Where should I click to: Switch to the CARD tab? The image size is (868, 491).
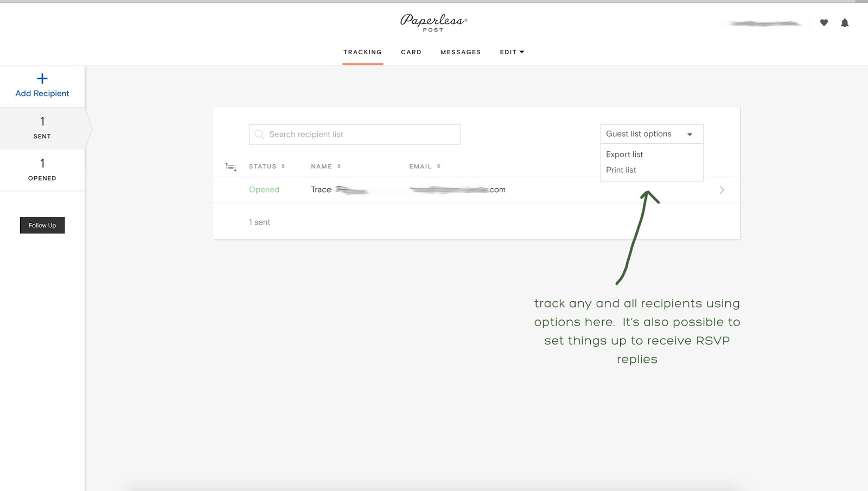click(x=411, y=52)
